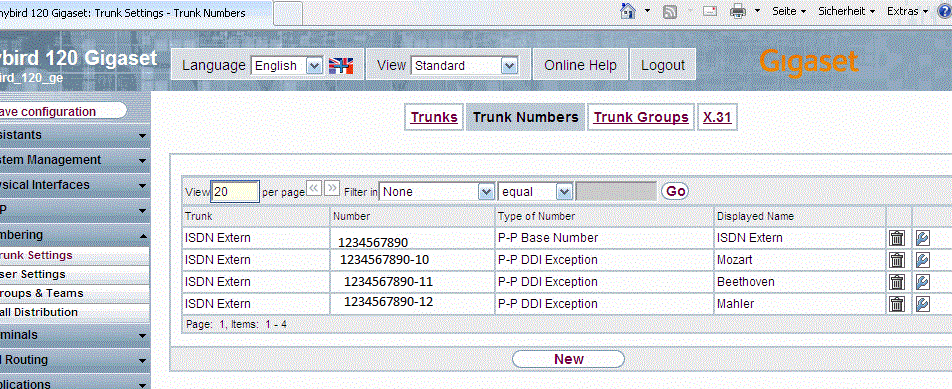Click the mail icon in browser toolbar
Image resolution: width=952 pixels, height=389 pixels.
pyautogui.click(x=710, y=11)
